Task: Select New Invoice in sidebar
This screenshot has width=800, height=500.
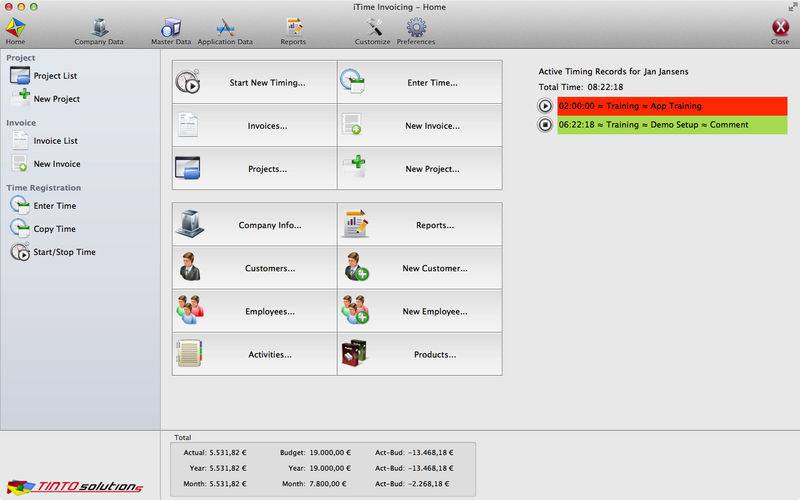Action: point(45,163)
